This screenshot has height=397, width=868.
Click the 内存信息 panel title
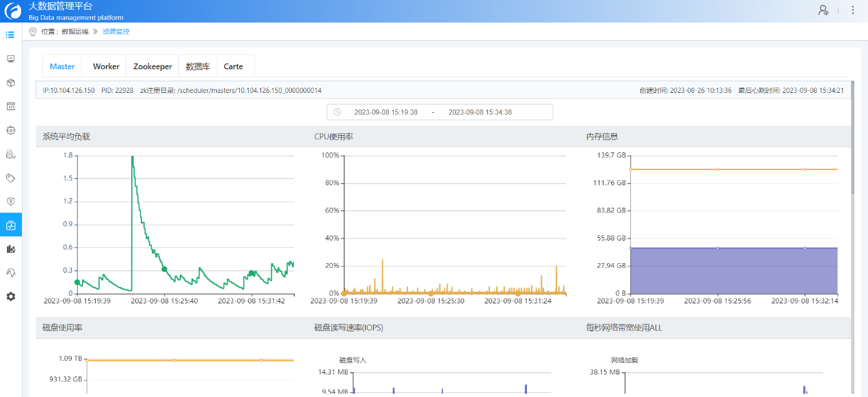point(602,137)
